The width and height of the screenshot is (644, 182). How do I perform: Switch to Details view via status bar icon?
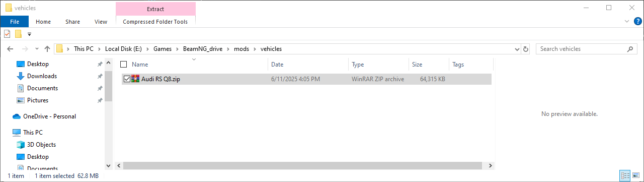[x=625, y=175]
